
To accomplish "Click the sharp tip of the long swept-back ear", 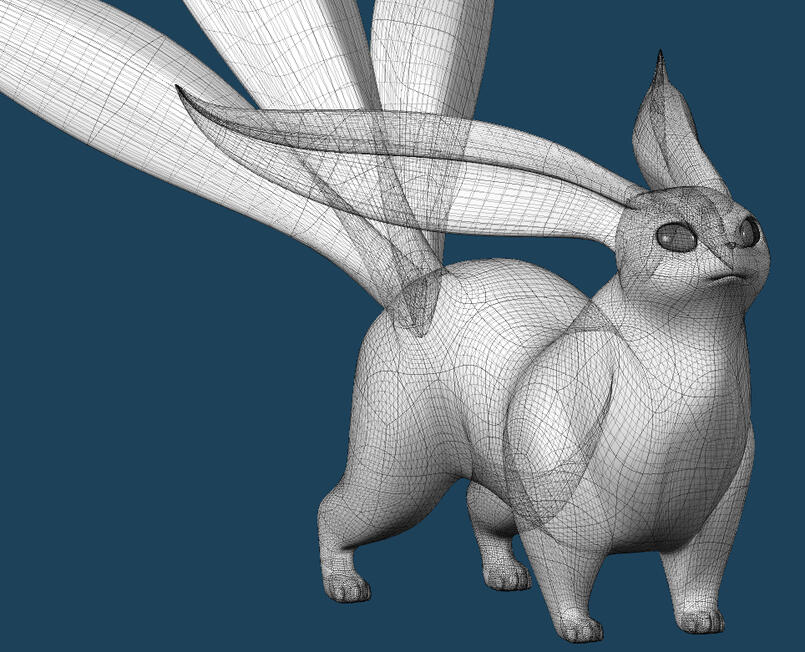I will coord(180,90).
